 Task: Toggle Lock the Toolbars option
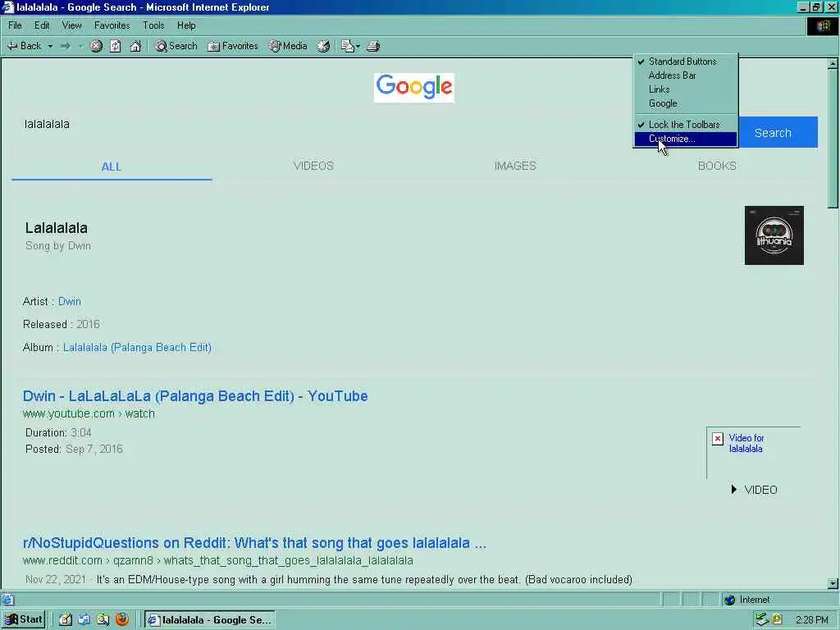686,125
